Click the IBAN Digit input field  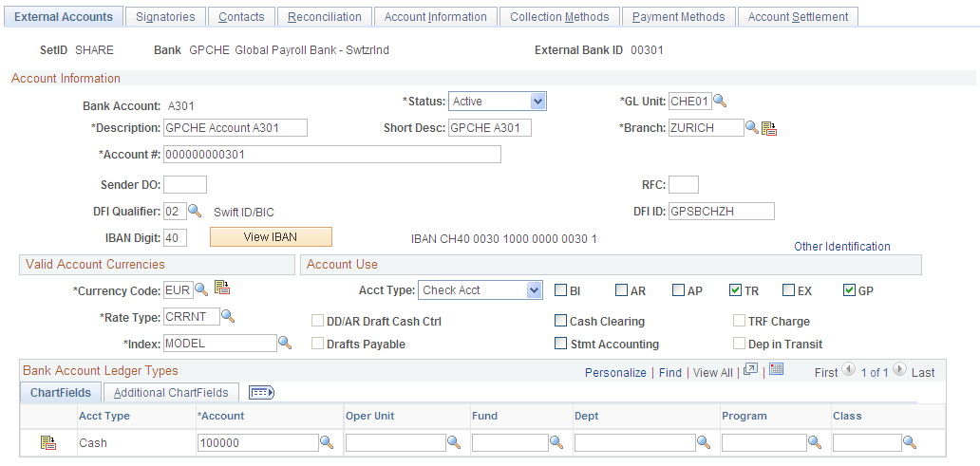pos(176,237)
